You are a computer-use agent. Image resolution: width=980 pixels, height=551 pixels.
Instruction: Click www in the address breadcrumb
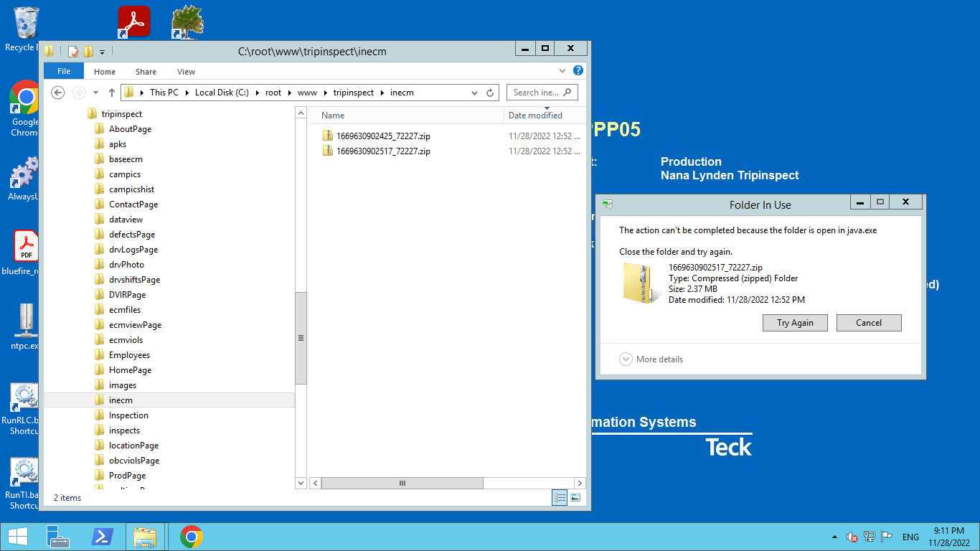(307, 93)
